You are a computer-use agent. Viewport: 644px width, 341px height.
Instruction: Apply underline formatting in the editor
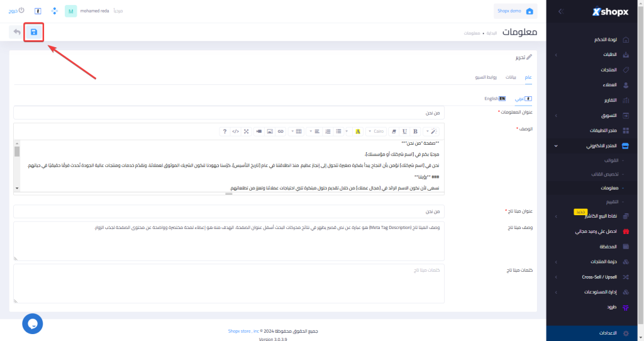[x=405, y=131]
